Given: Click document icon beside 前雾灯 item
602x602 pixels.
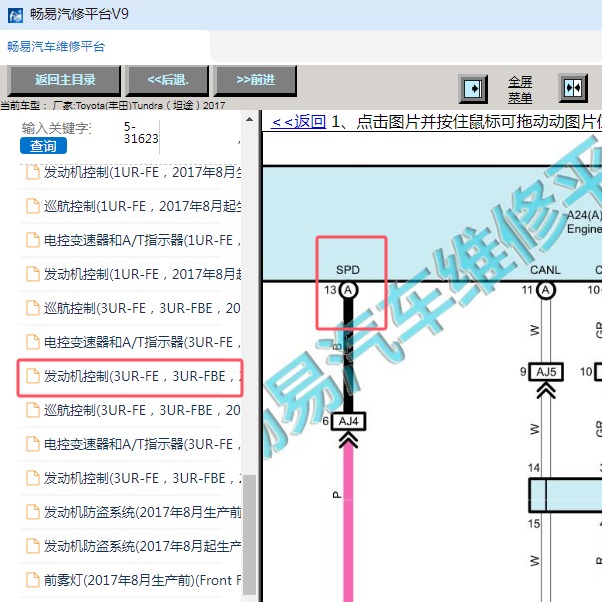Looking at the screenshot, I should tap(33, 580).
